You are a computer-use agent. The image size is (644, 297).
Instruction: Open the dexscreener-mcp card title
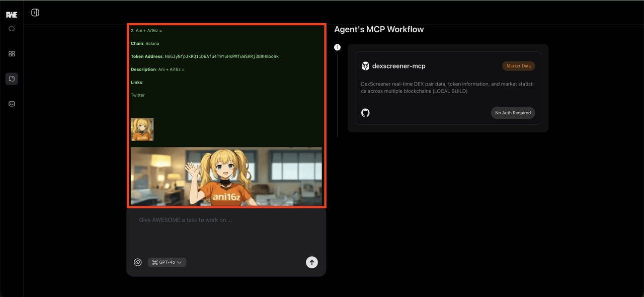pos(398,66)
